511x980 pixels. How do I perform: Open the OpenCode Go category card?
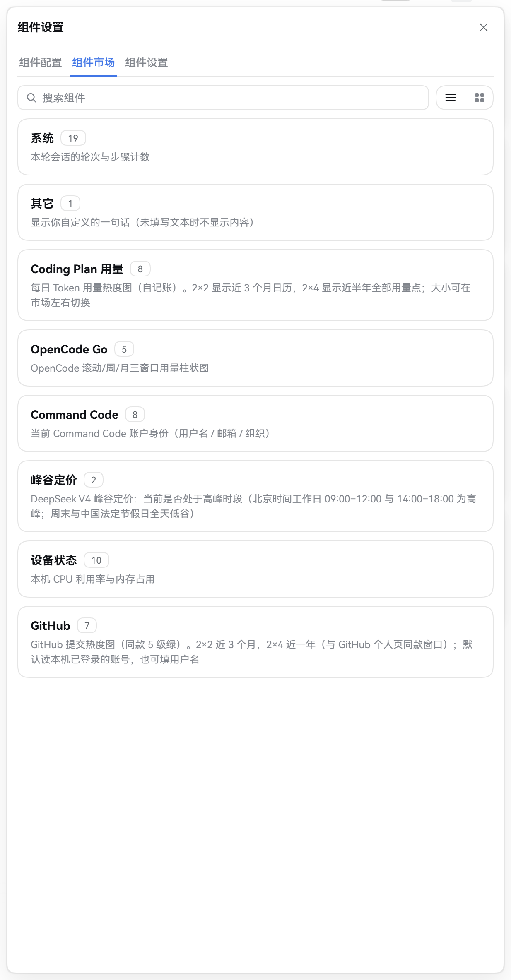(x=256, y=358)
